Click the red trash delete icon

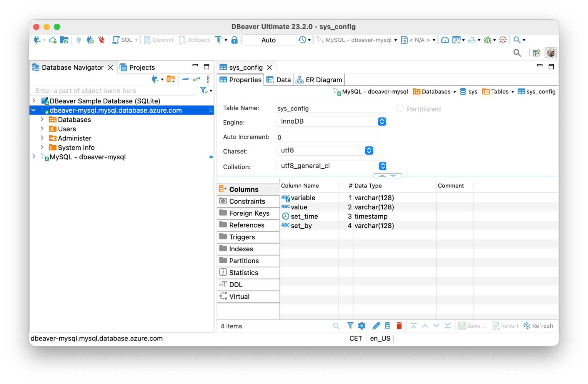399,326
